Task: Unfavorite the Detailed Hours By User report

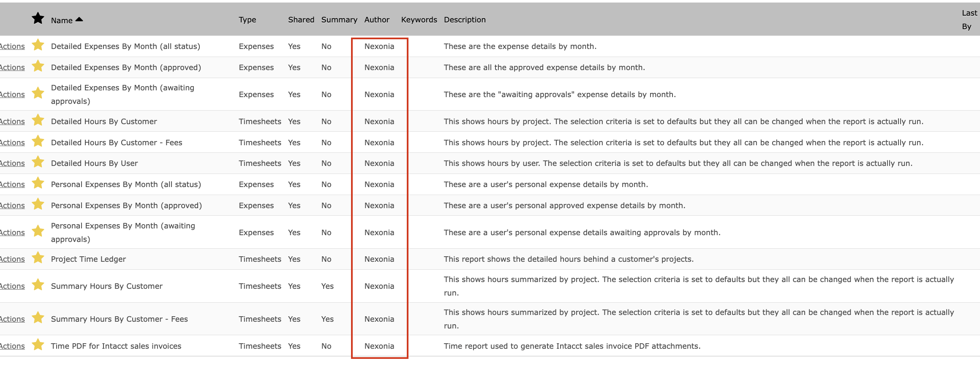Action: [x=38, y=162]
